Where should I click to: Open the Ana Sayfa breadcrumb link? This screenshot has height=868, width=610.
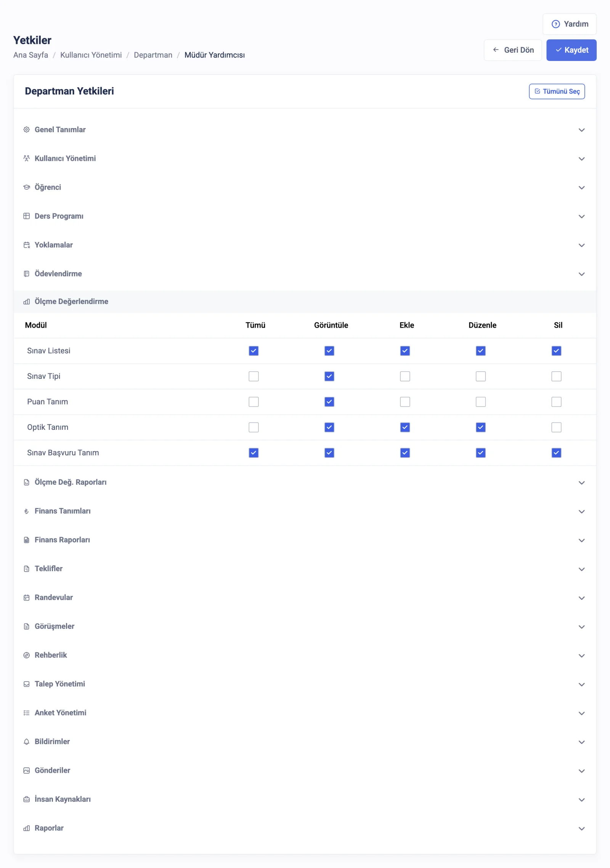coord(31,55)
